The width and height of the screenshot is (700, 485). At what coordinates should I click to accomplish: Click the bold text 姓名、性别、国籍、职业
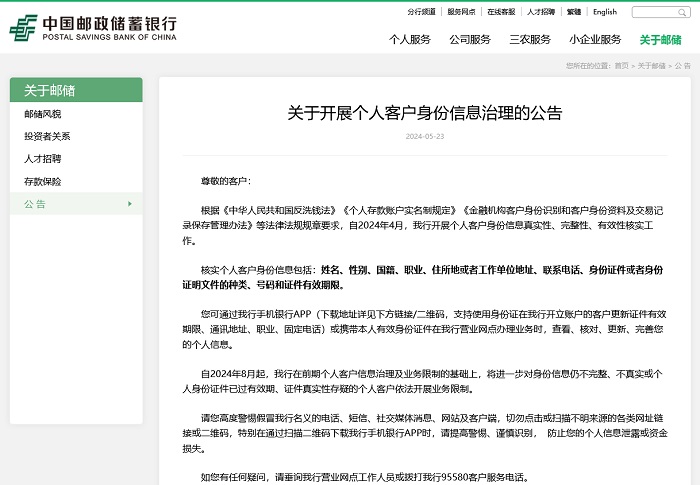pos(371,270)
